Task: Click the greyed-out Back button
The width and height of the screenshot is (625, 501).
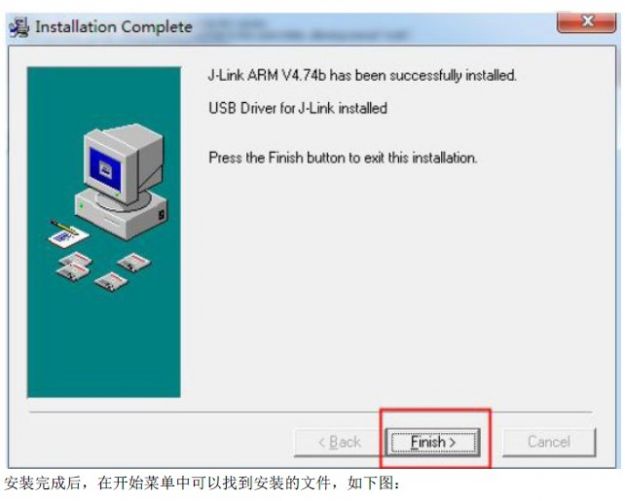Action: click(339, 442)
